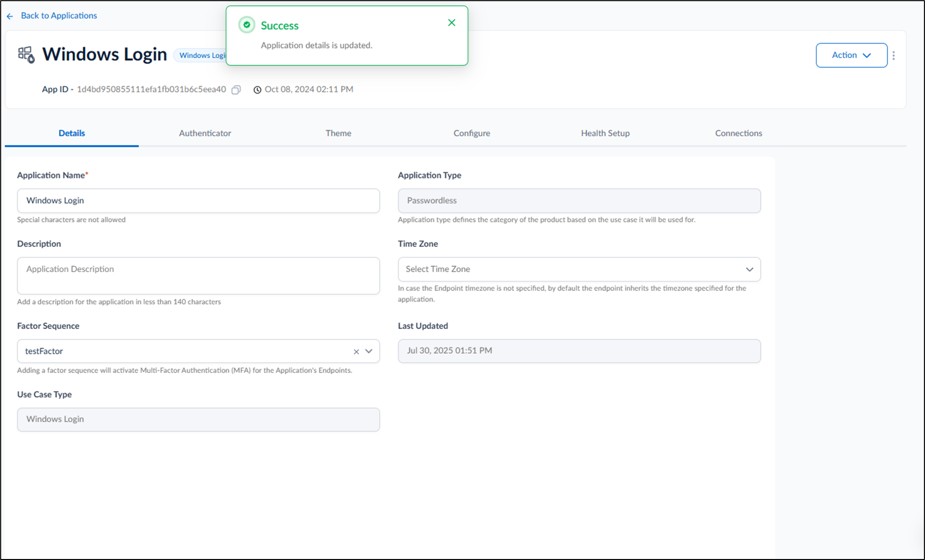Click the Factor Sequence label

pyautogui.click(x=48, y=326)
